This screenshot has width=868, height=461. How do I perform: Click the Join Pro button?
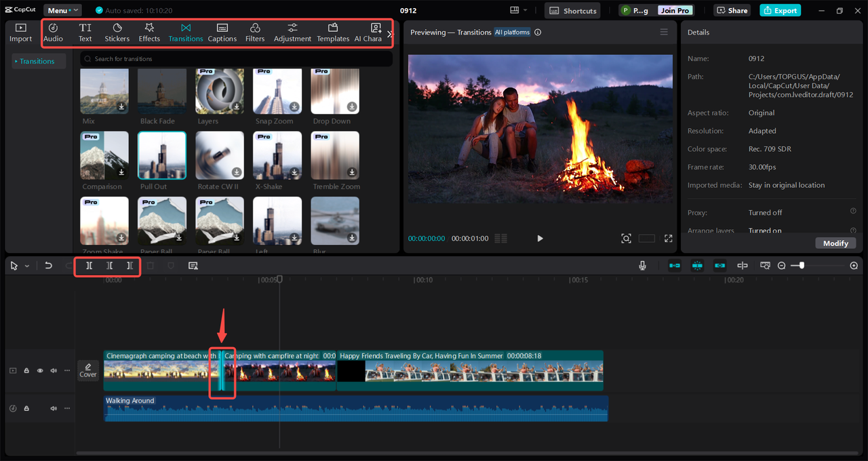click(x=675, y=10)
